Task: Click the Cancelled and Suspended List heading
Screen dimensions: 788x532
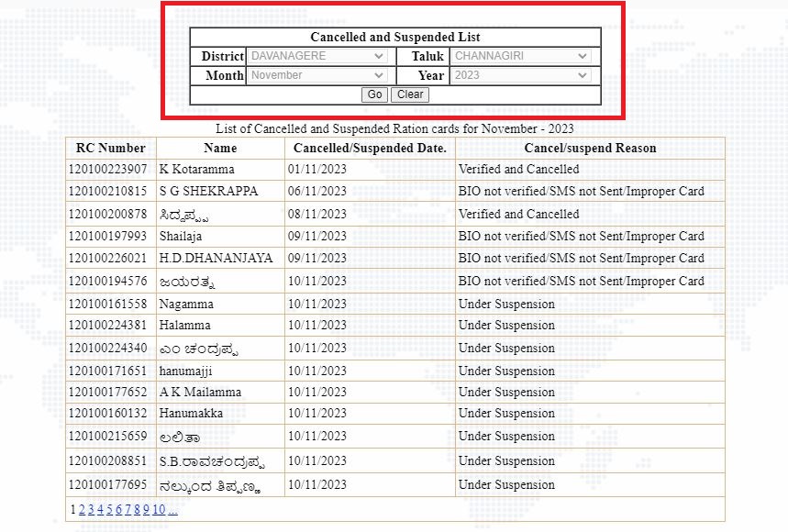Action: point(395,38)
